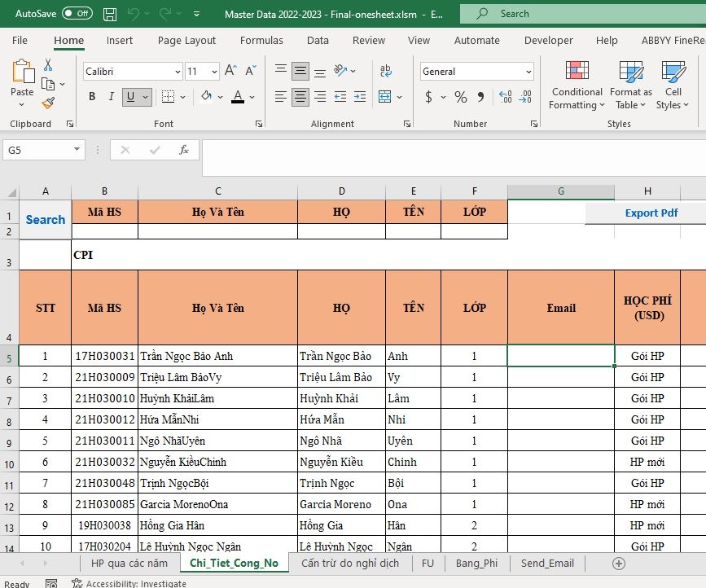Click Decrease Decimal icon
The image size is (706, 588).
tap(525, 97)
